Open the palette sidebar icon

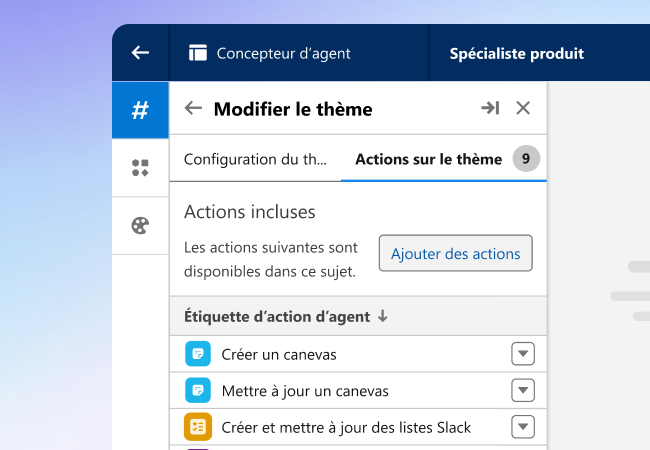coord(140,226)
